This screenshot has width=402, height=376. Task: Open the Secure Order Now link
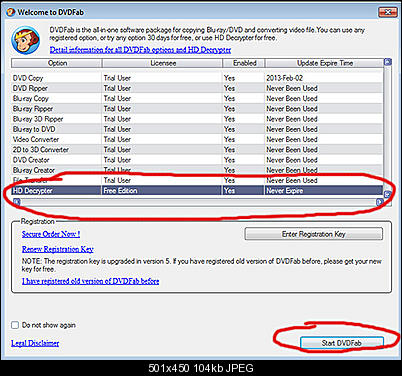[51, 234]
